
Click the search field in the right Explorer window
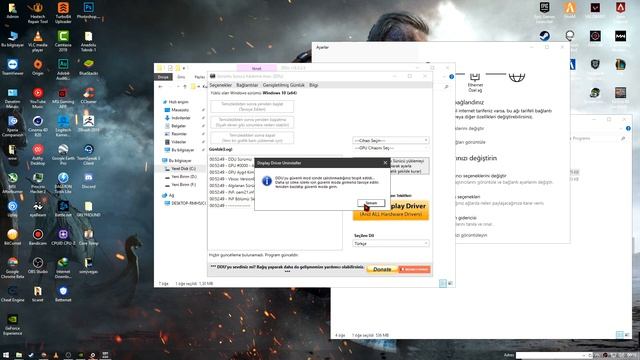598,139
